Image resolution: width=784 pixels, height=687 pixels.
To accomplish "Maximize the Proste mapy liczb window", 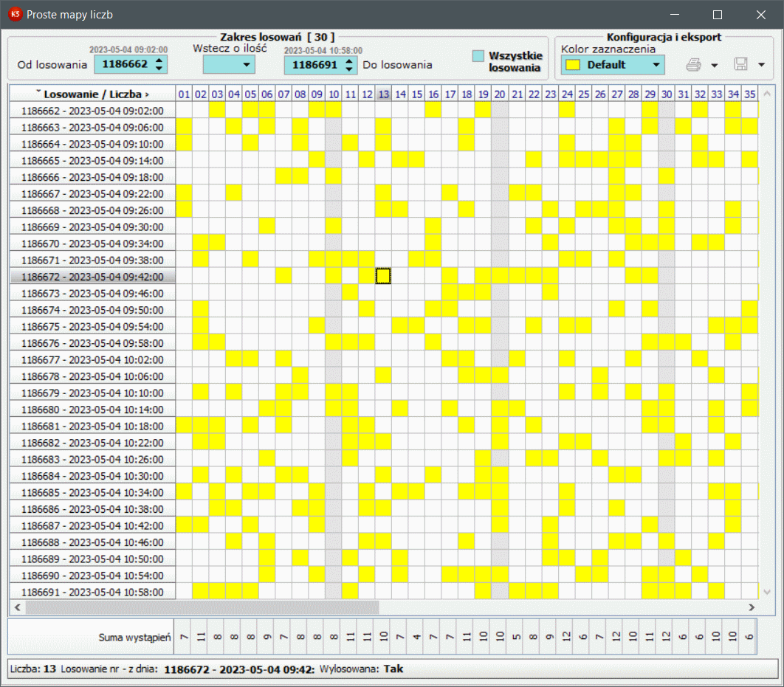I will [x=717, y=15].
